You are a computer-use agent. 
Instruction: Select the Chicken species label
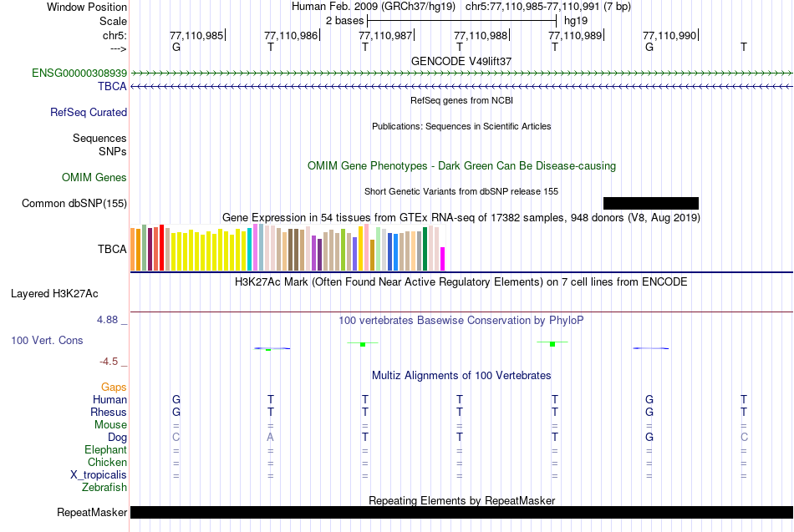tap(107, 462)
